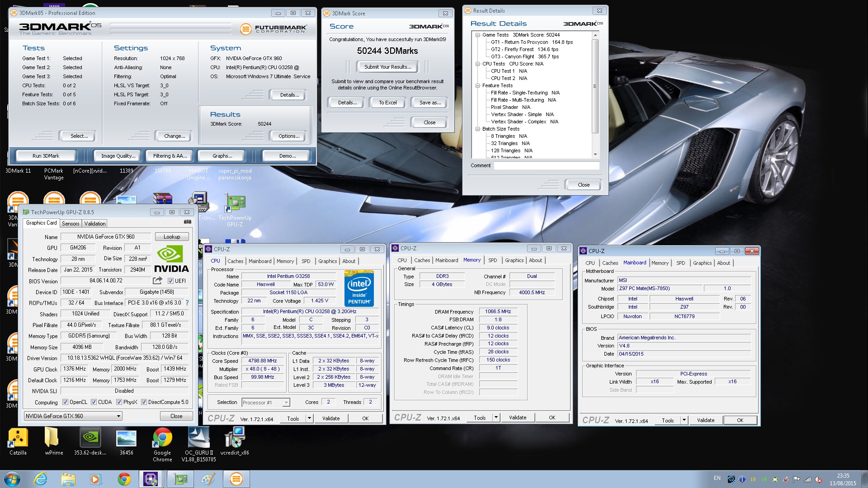Click the Chrome icon in the taskbar
The width and height of the screenshot is (868, 488).
(124, 479)
